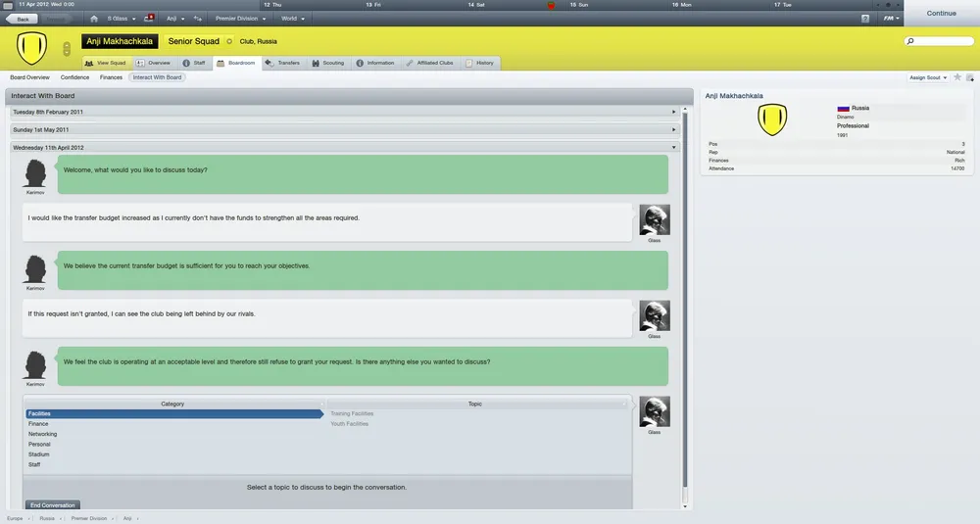
Task: Open the inbox news icon with red badge
Action: (x=150, y=19)
